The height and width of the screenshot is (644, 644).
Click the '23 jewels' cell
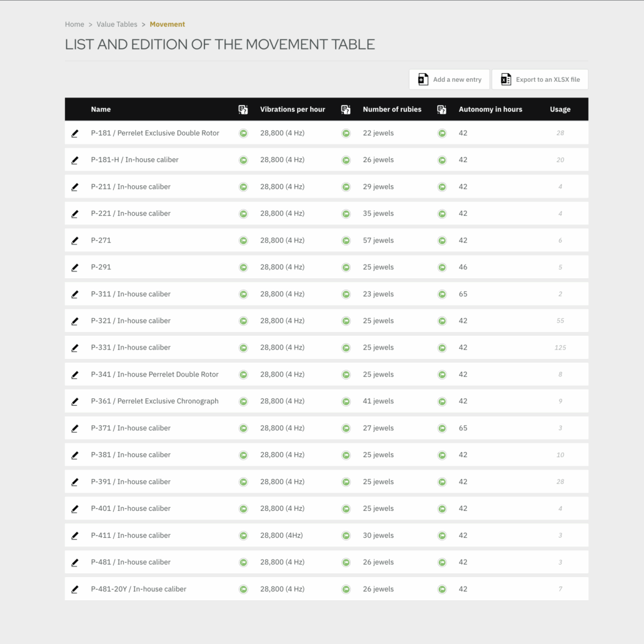click(x=378, y=294)
